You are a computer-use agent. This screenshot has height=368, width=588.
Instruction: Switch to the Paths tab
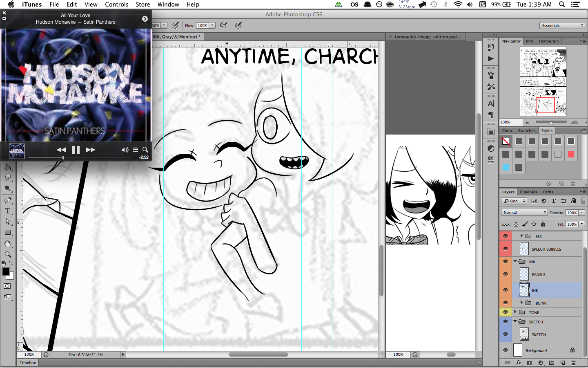point(548,192)
